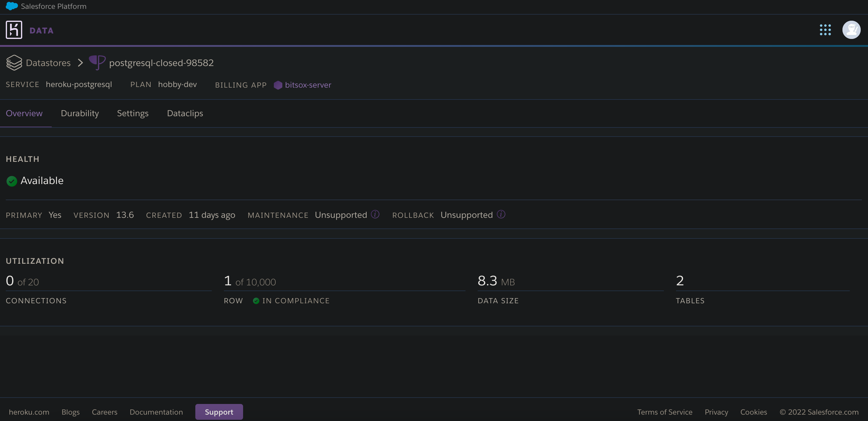Click the © 2022 Salesforce.com text

819,412
